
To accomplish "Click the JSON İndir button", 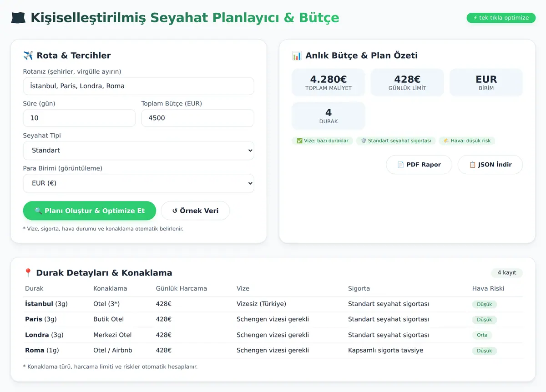I will coord(490,165).
